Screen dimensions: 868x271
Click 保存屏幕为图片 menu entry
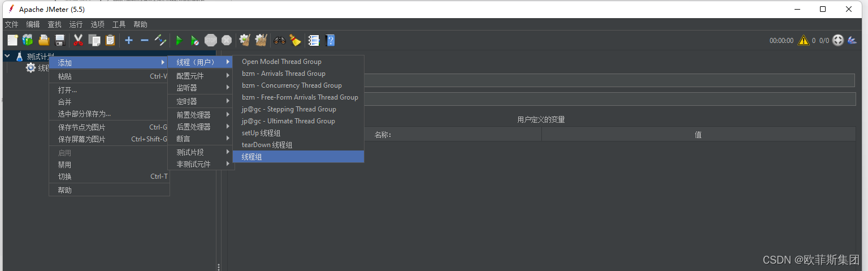coord(110,139)
